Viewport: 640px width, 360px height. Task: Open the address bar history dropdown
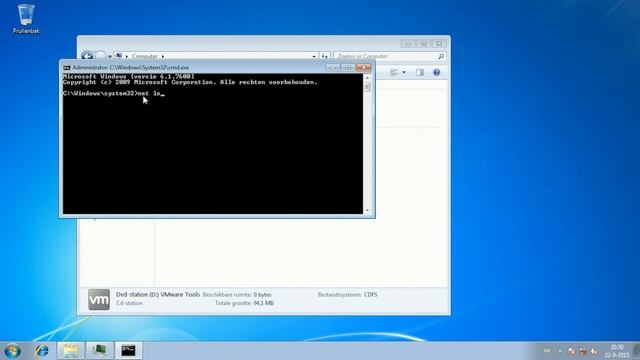point(314,56)
